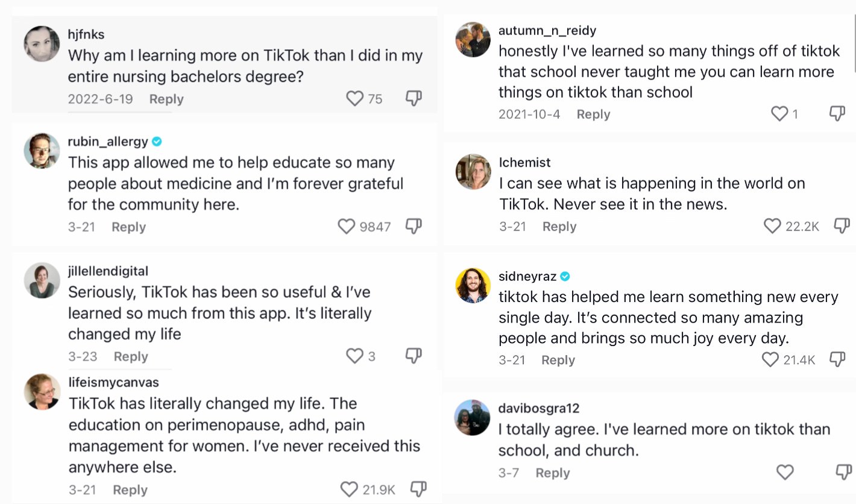
Task: Click autumn_n_reidy's profile picture
Action: tap(473, 40)
